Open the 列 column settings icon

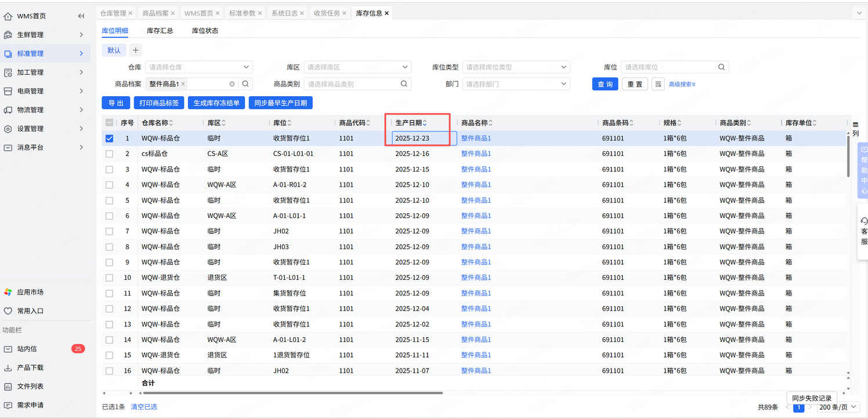click(856, 129)
